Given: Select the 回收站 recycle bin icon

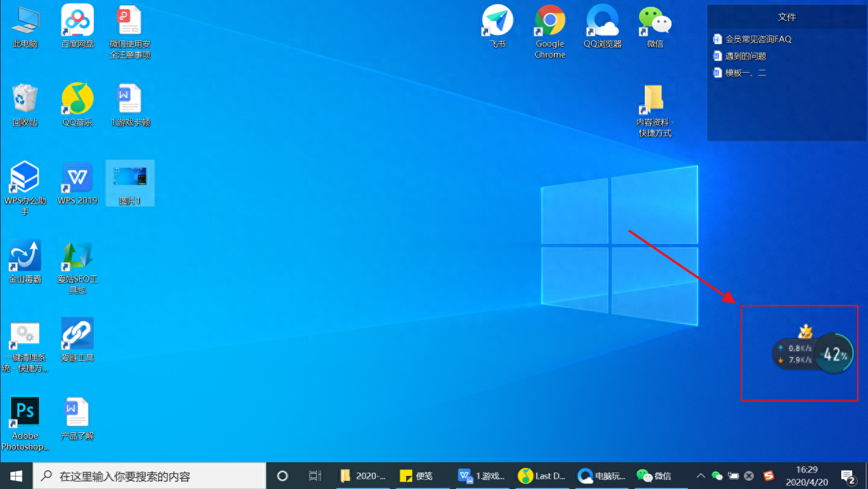Looking at the screenshot, I should (25, 100).
